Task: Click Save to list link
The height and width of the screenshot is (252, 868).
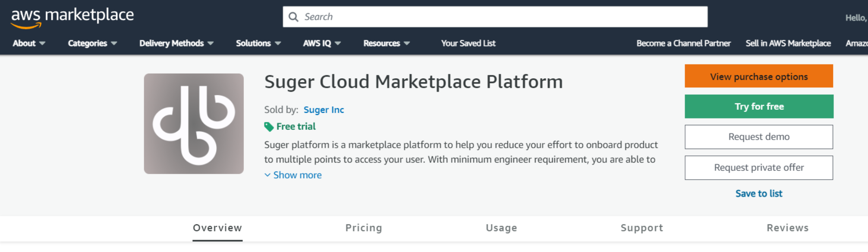Action: click(x=759, y=194)
